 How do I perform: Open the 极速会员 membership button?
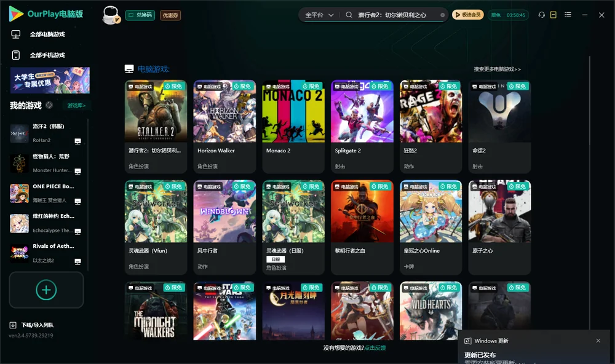[468, 15]
